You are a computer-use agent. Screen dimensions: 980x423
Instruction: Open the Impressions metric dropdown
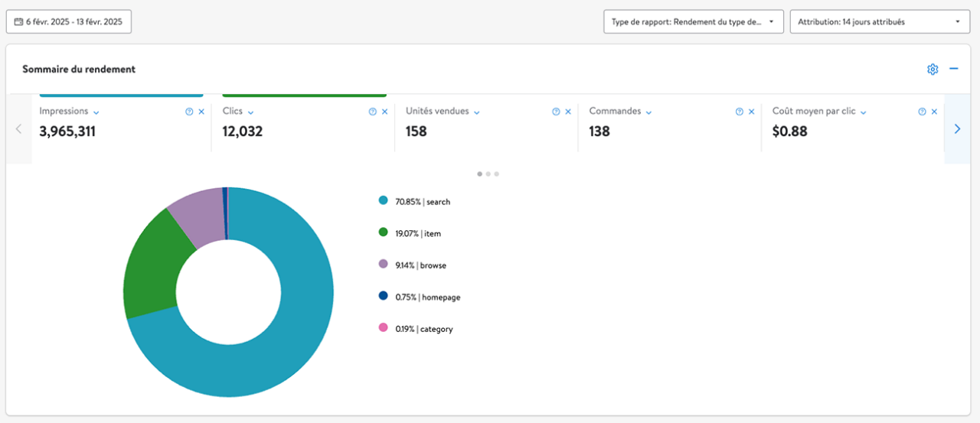(x=96, y=112)
